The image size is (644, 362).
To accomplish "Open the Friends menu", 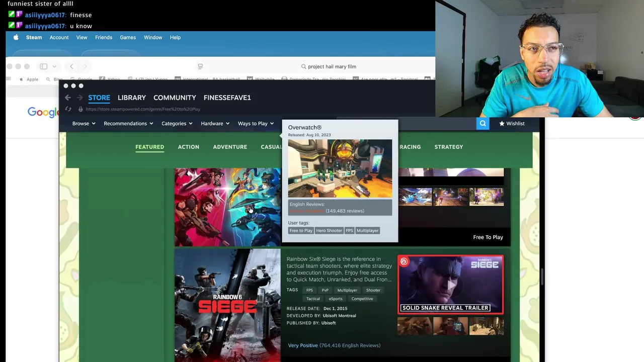I will coord(104,37).
